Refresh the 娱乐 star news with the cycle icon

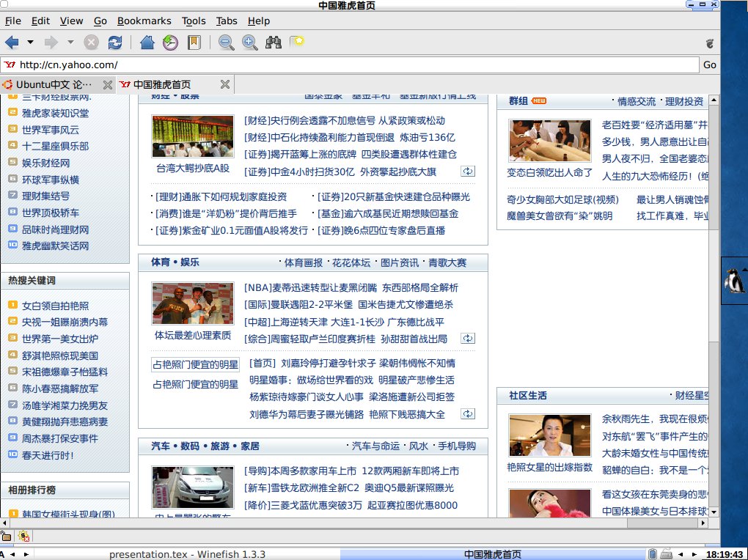tap(468, 413)
